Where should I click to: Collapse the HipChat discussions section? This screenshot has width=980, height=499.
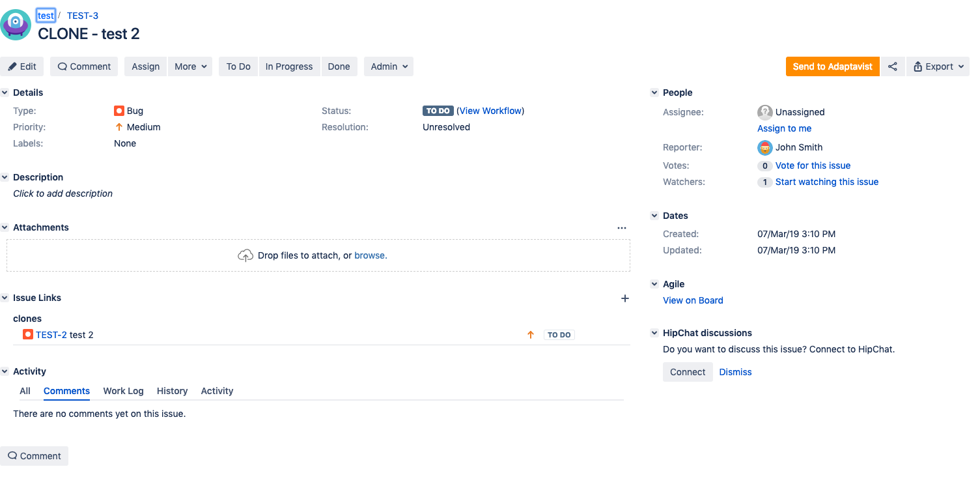click(x=654, y=334)
